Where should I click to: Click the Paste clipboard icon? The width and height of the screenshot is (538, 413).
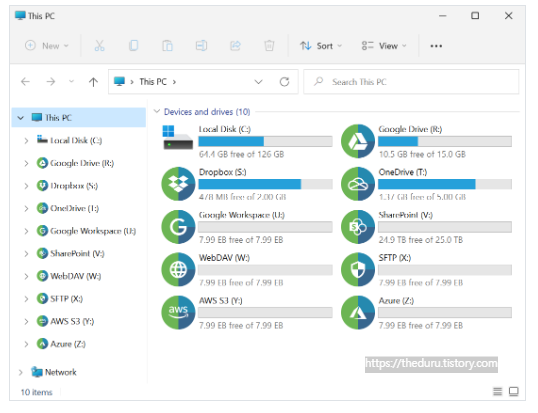tap(167, 46)
